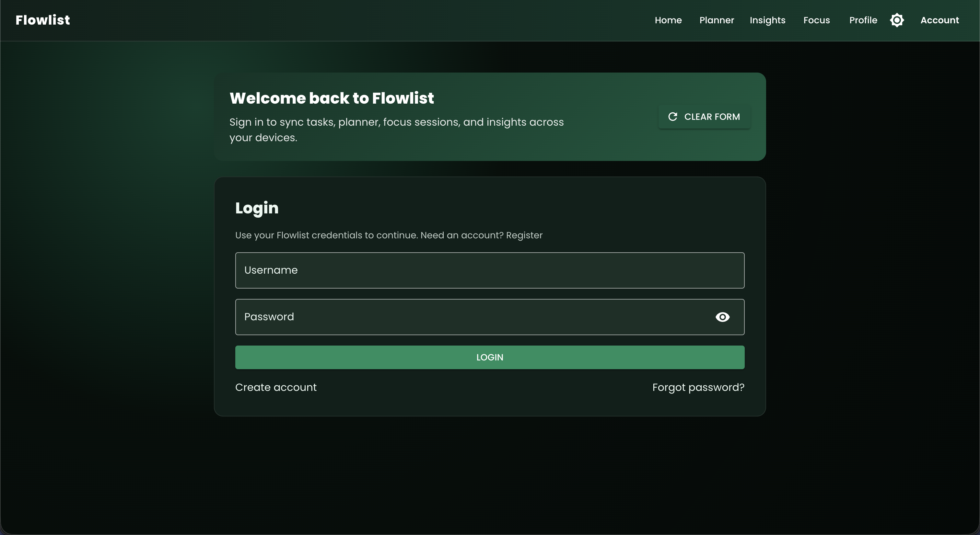The height and width of the screenshot is (535, 980).
Task: Open the Planner page
Action: coord(717,20)
